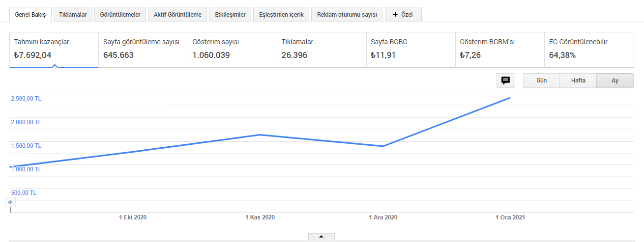Select the Tıklamalar metric card
Image resolution: width=644 pixels, height=242 pixels.
point(322,50)
